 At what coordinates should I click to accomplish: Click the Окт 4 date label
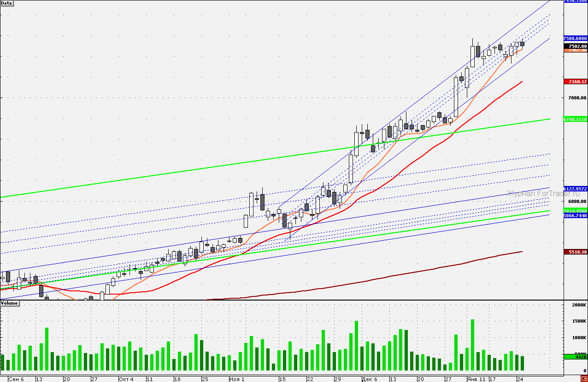coord(126,379)
